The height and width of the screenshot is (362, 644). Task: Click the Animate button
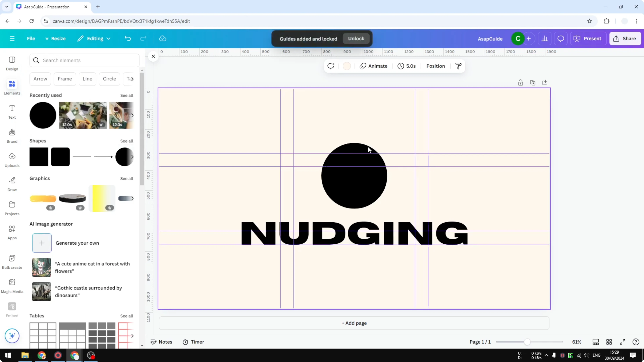[374, 66]
